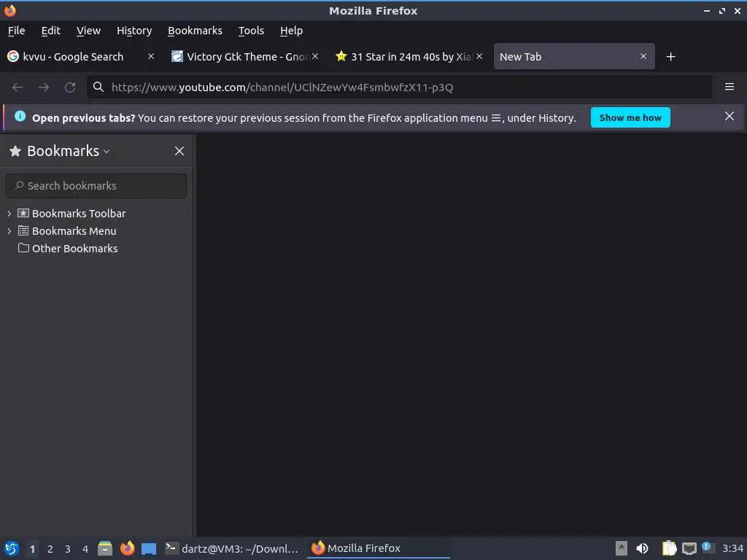Screen dimensions: 747x560
Task: Close the Victory Gtk Theme tab
Action: pyautogui.click(x=315, y=56)
